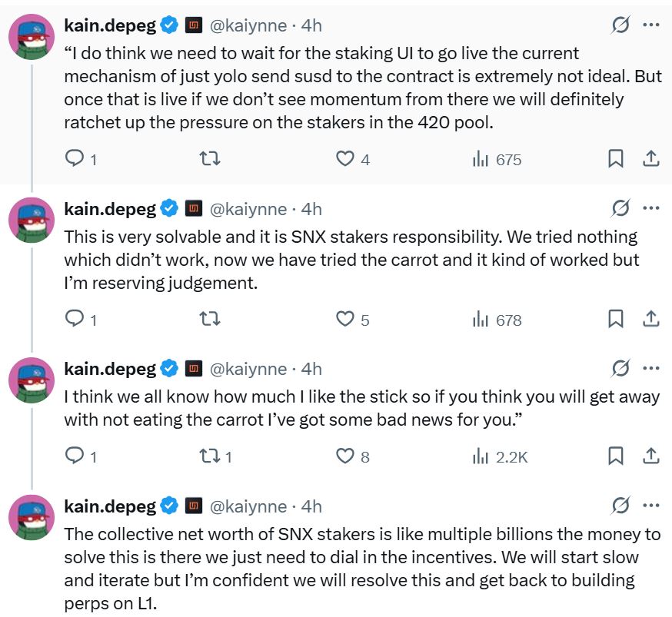Click Grok icon on first tweet
Image resolution: width=672 pixels, height=617 pixels.
[x=620, y=25]
